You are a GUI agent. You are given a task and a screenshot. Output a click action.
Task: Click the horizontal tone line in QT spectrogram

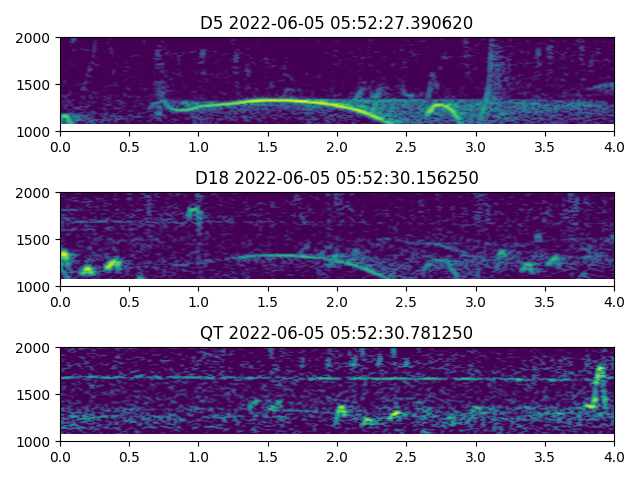pos(300,378)
